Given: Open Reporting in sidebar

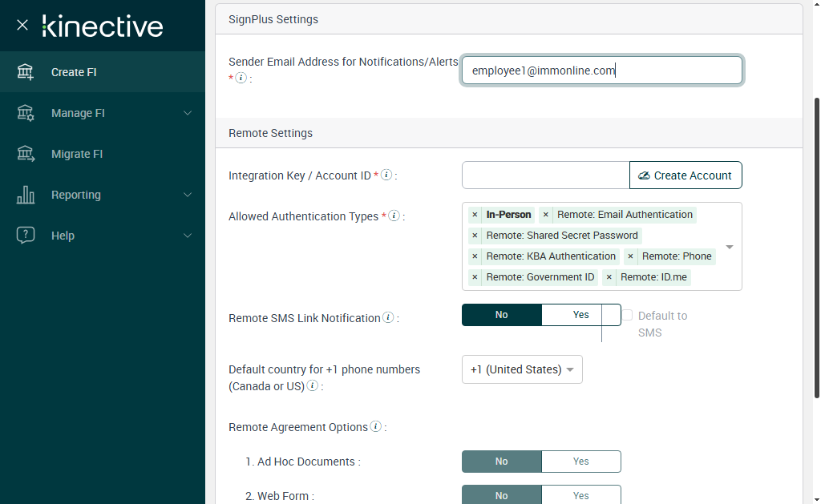Looking at the screenshot, I should tap(103, 195).
